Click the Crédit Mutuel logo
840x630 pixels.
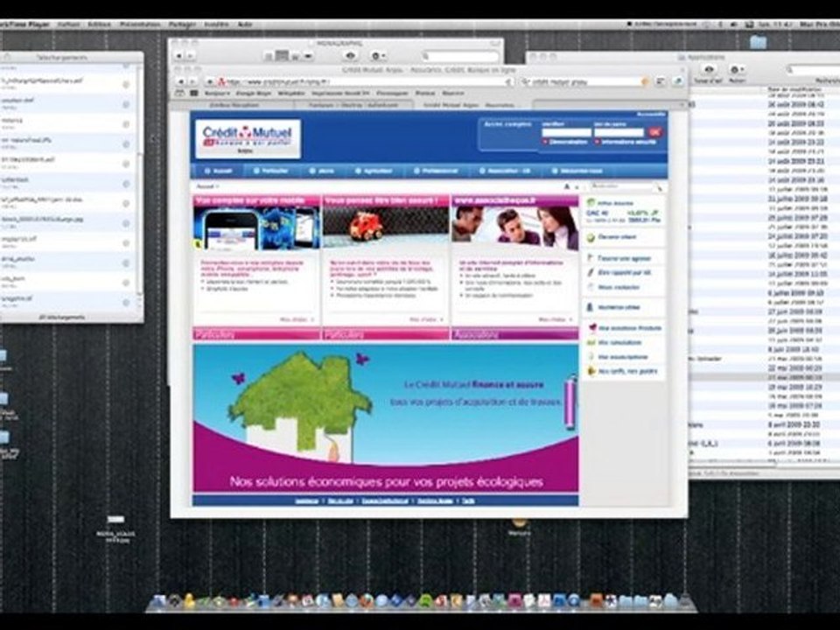pyautogui.click(x=248, y=138)
